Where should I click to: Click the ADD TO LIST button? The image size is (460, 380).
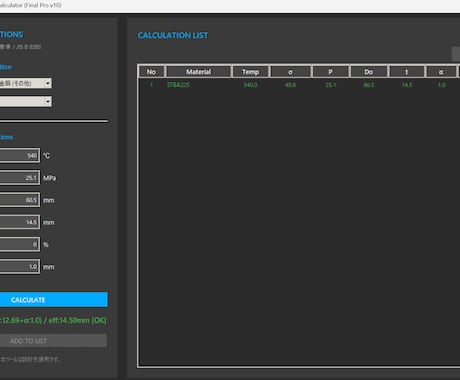[53, 341]
